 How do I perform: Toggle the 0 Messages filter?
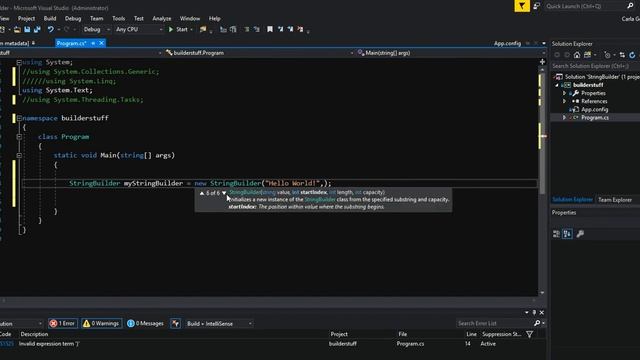pyautogui.click(x=145, y=323)
